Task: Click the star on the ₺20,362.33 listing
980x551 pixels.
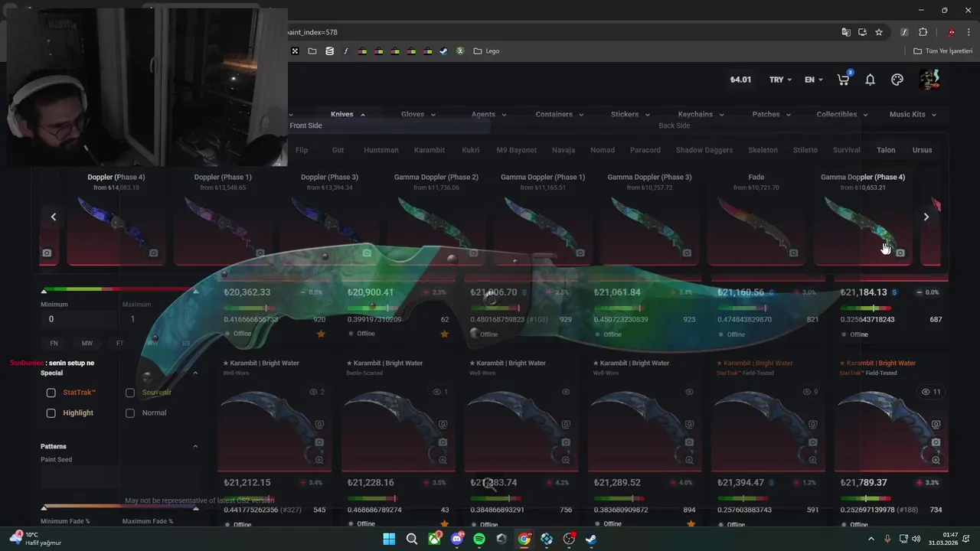Action: click(321, 334)
